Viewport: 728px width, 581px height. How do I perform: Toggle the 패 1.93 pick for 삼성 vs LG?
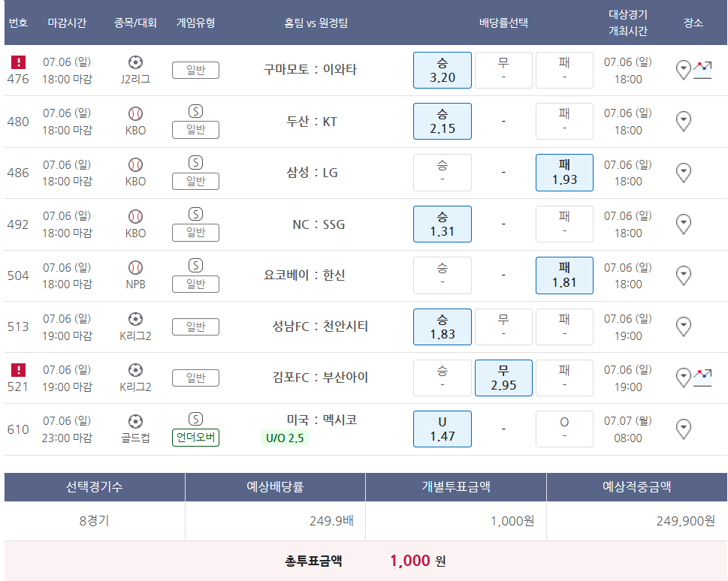564,173
